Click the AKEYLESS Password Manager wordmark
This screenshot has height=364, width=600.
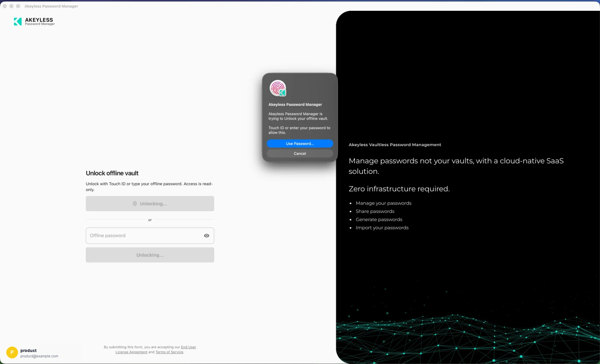(x=40, y=21)
